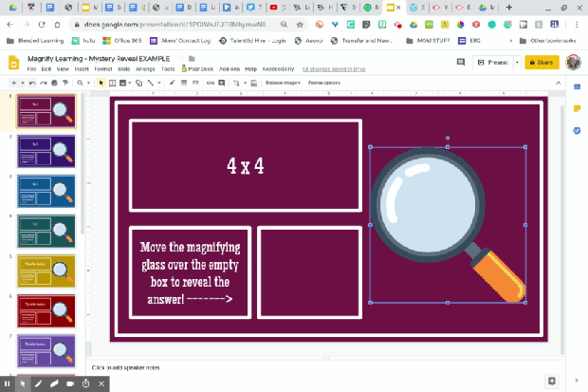The height and width of the screenshot is (392, 588).
Task: Select the pen tool in the recording bar
Action: 38,383
